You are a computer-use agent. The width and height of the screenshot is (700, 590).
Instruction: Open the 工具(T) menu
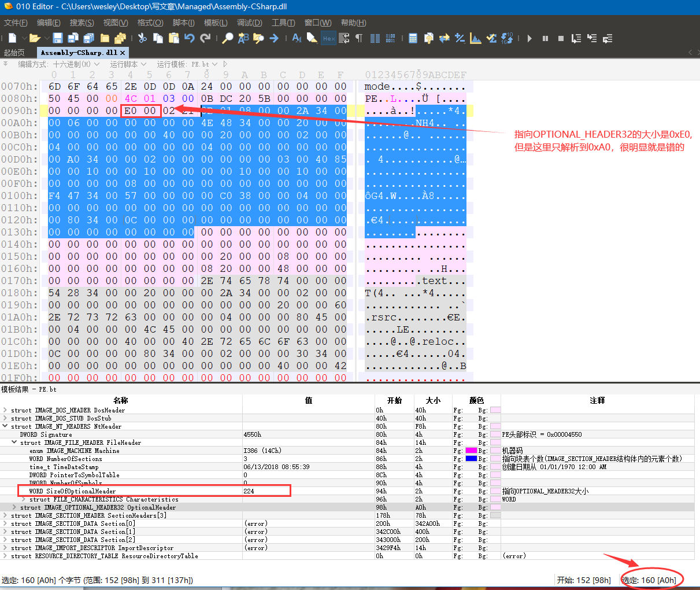pos(283,23)
